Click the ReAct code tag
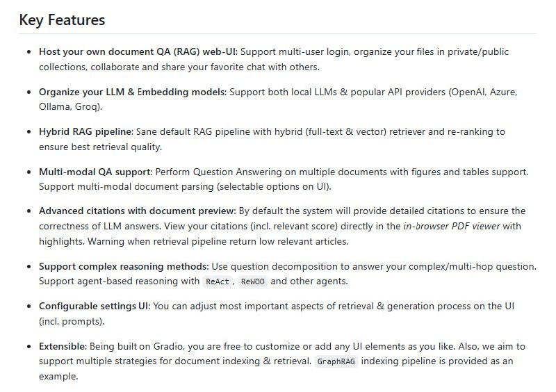The width and height of the screenshot is (556, 392). [217, 282]
